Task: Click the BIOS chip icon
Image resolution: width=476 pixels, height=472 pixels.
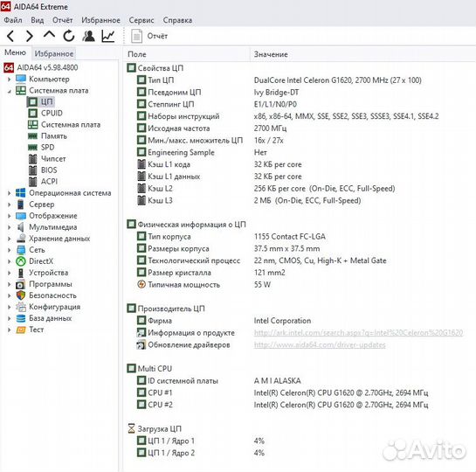Action: pos(33,170)
